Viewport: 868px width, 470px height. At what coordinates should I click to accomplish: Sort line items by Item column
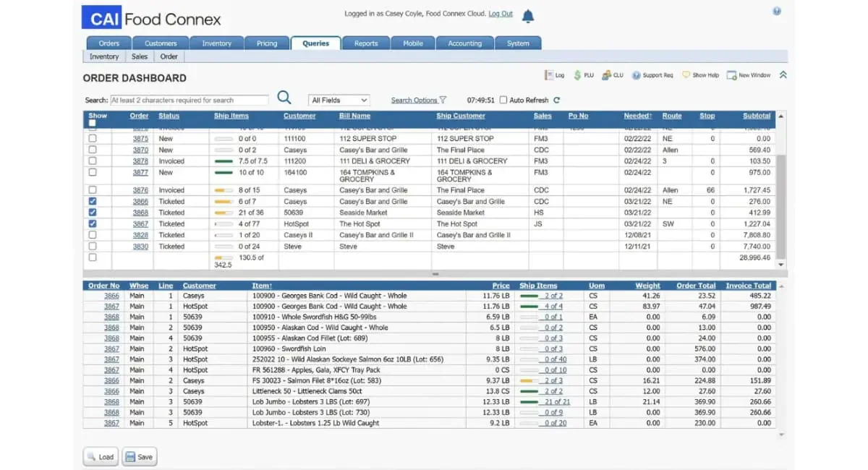tap(262, 286)
